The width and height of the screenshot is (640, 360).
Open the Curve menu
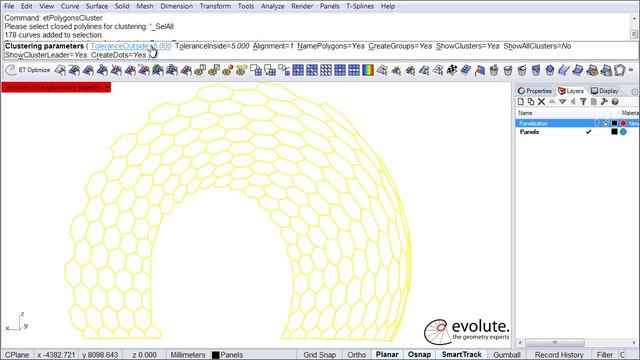(70, 6)
